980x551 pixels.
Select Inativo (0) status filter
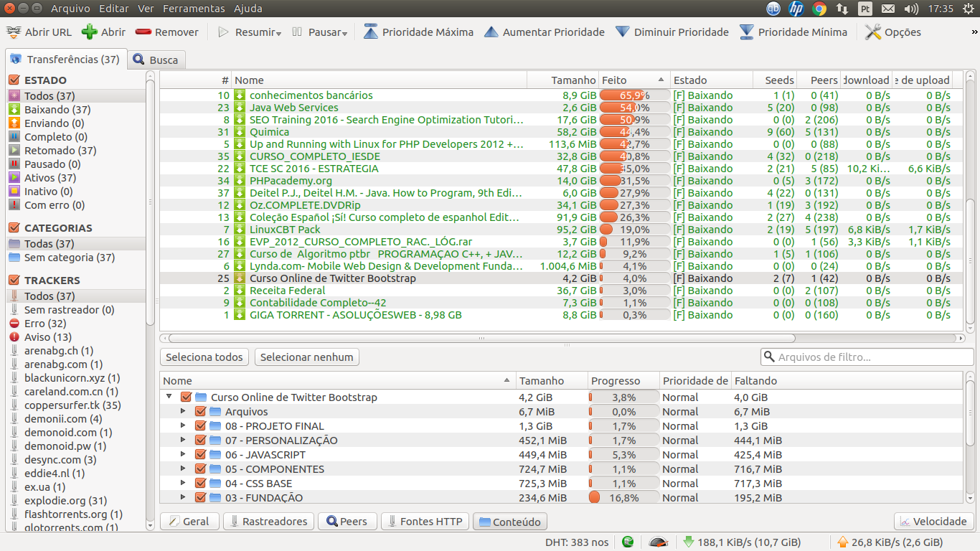pos(49,192)
